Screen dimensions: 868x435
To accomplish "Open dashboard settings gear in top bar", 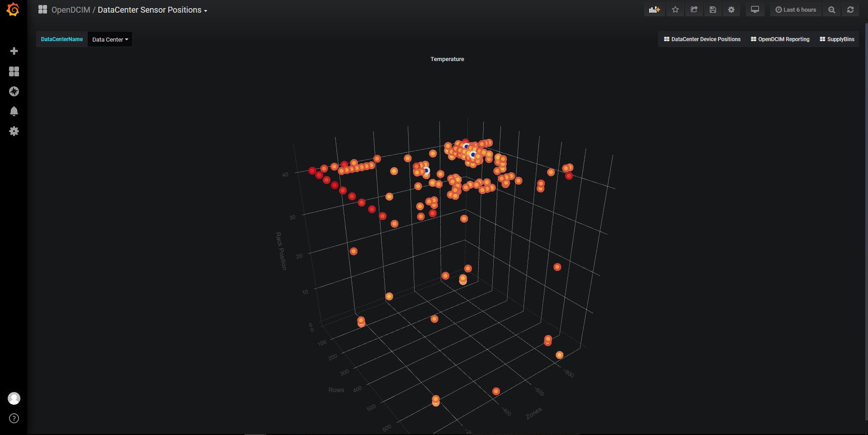I will pyautogui.click(x=731, y=9).
